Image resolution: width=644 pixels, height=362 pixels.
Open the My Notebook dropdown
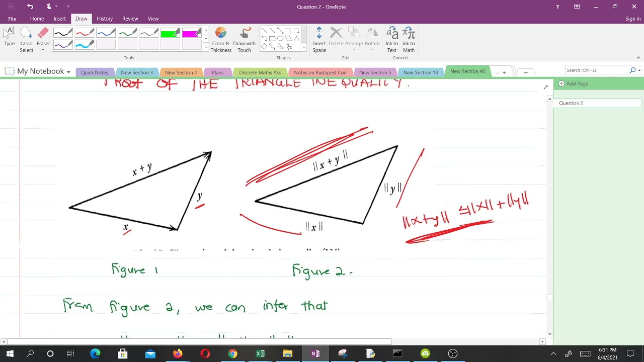(x=68, y=71)
